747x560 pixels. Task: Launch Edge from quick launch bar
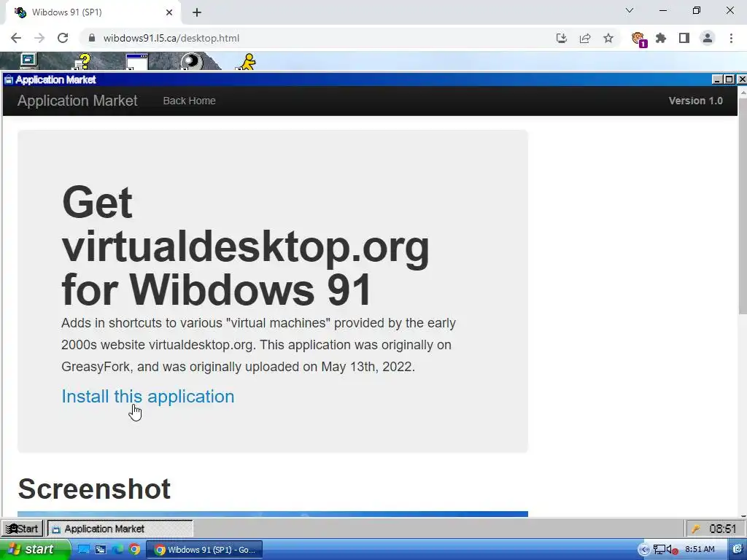coord(117,550)
